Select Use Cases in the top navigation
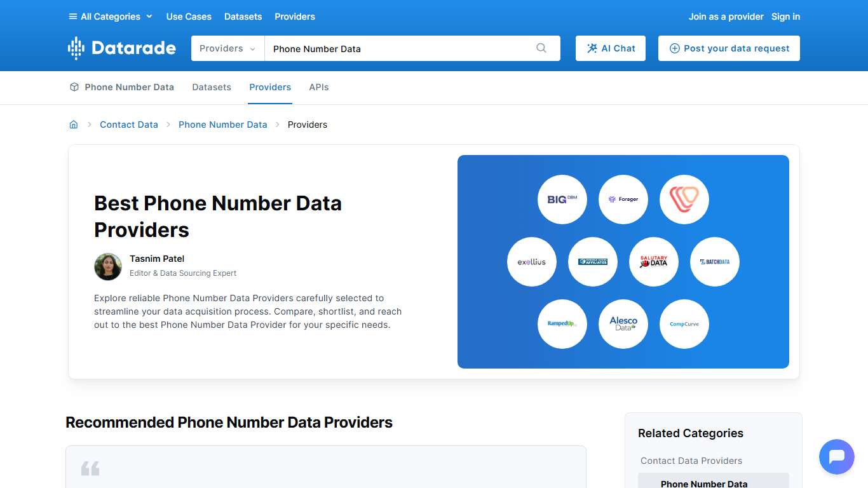 [x=188, y=17]
